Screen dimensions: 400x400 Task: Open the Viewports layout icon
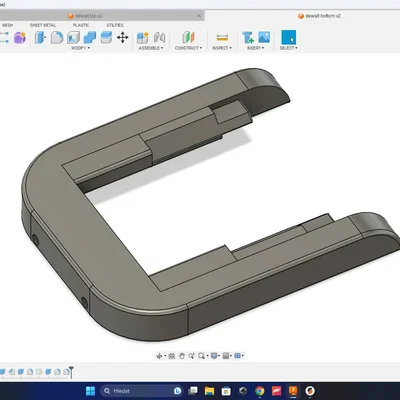237,356
